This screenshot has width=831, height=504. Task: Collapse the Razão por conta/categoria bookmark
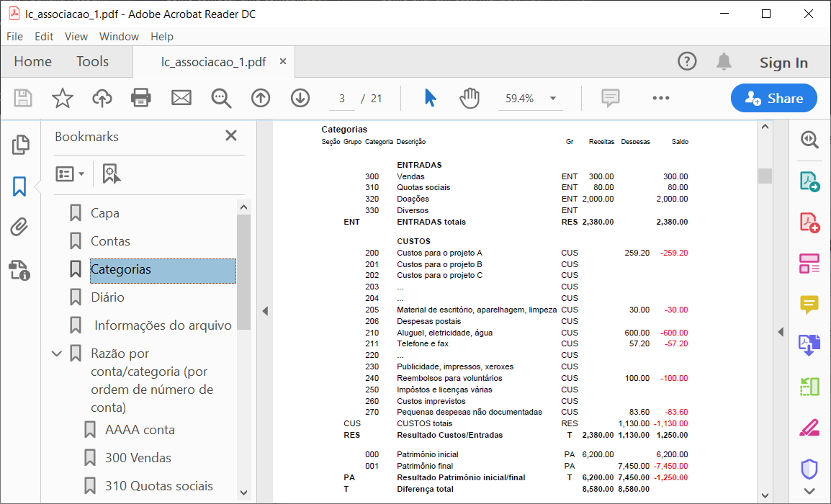click(57, 354)
